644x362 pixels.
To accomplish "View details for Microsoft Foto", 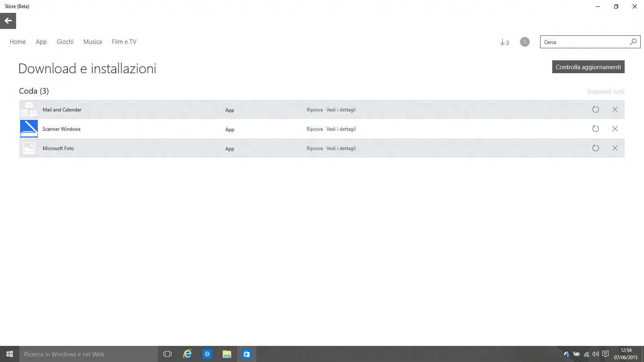I will [x=341, y=148].
